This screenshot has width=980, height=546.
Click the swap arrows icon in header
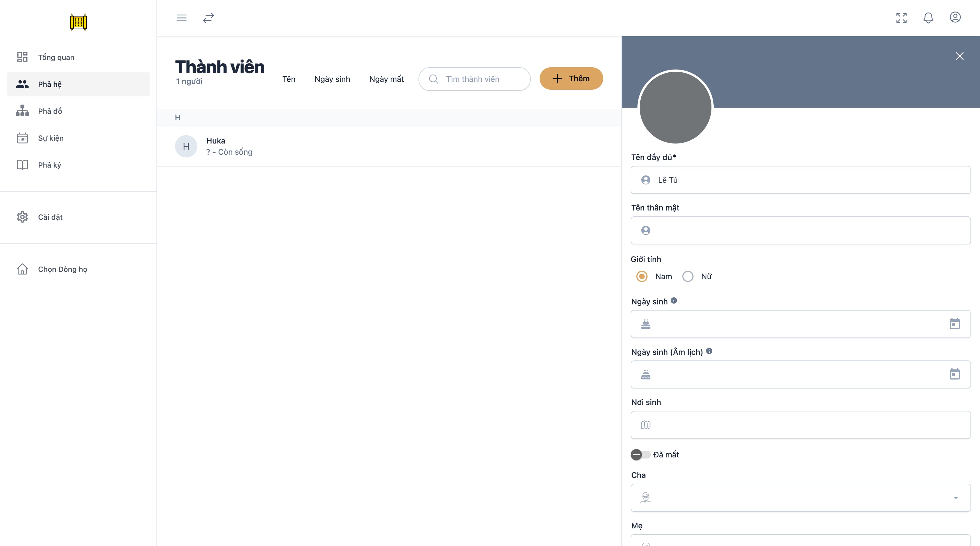(x=208, y=18)
